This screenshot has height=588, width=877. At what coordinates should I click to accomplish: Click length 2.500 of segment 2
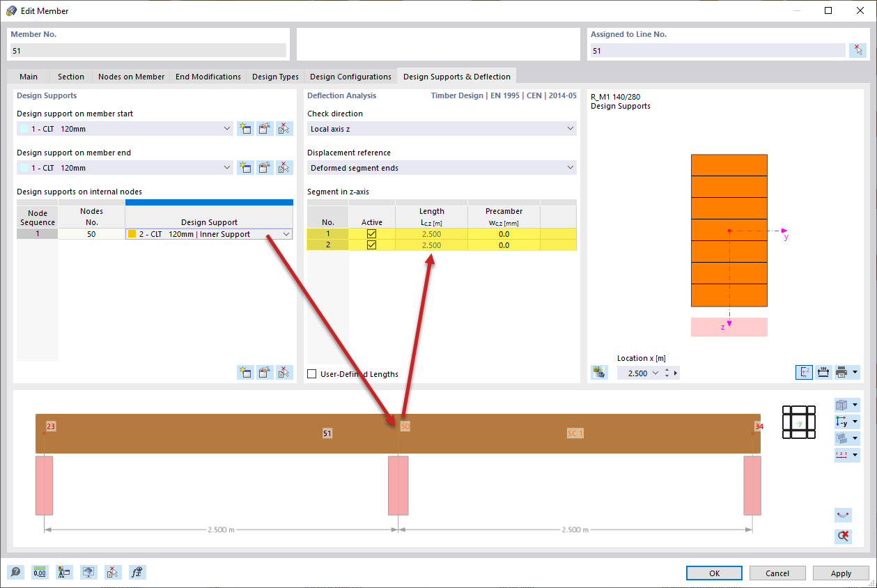[x=431, y=245]
